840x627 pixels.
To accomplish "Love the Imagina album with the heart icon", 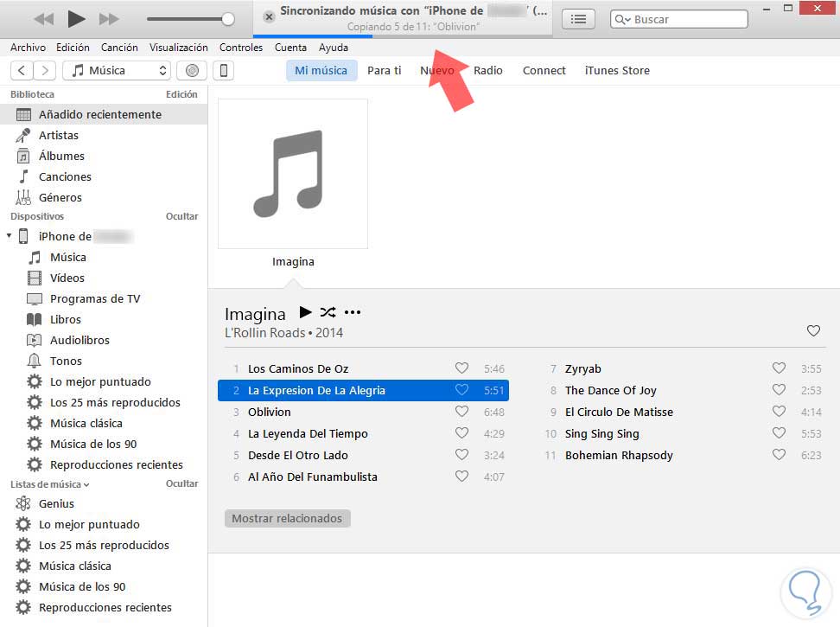I will coord(813,330).
